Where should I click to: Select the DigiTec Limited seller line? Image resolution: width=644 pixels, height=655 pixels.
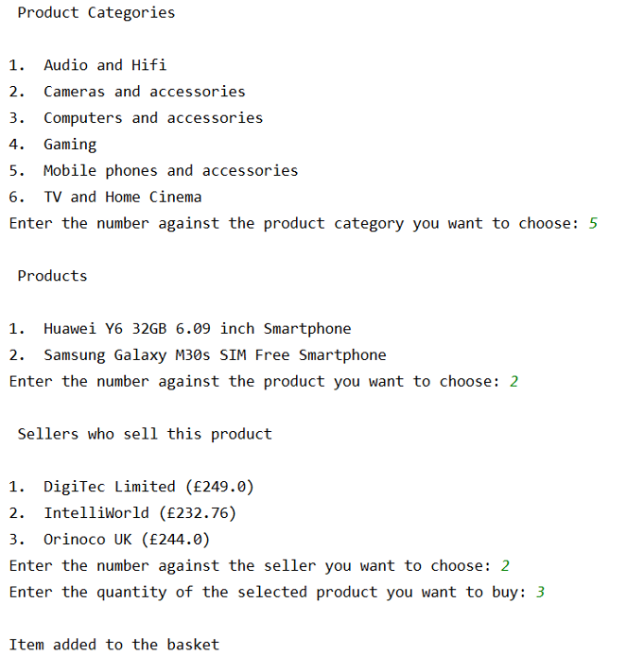(x=148, y=487)
